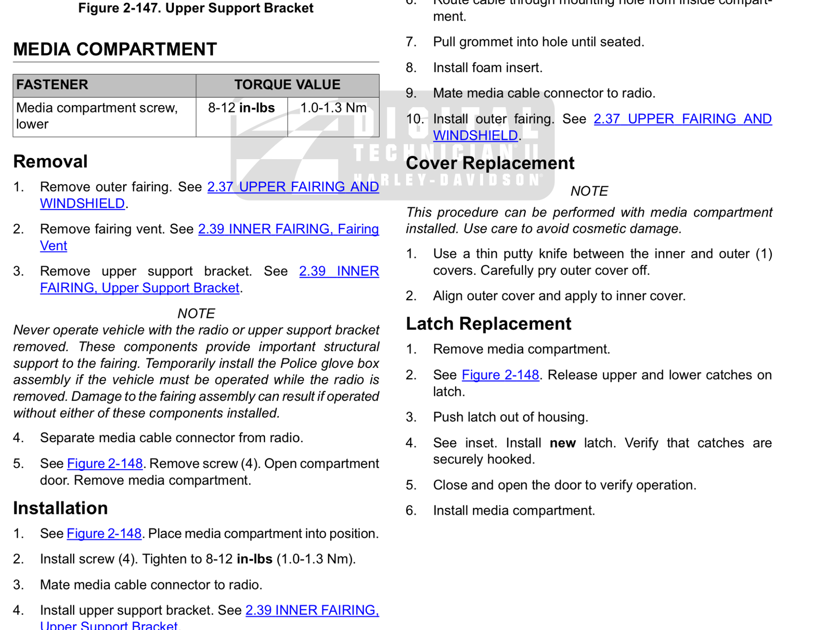
Task: Click the Removal heading
Action: [50, 162]
